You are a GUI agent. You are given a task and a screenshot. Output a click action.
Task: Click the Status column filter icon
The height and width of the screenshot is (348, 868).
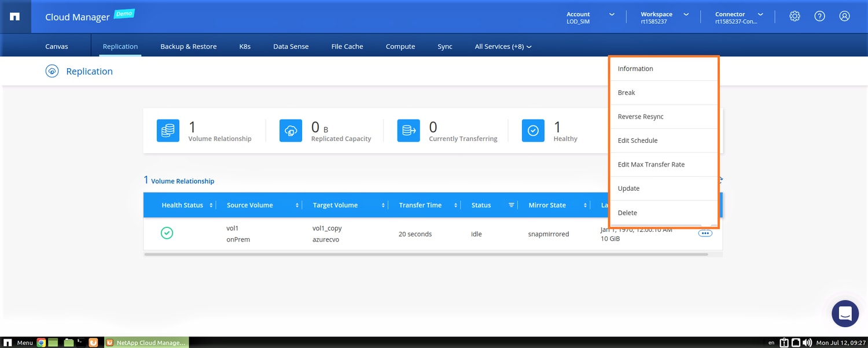[511, 205]
